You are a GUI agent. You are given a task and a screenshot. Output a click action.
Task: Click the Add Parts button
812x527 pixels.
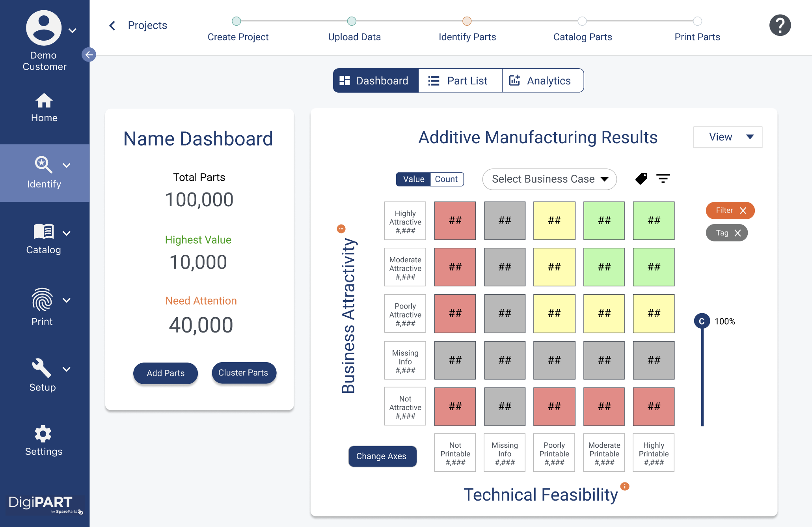165,373
